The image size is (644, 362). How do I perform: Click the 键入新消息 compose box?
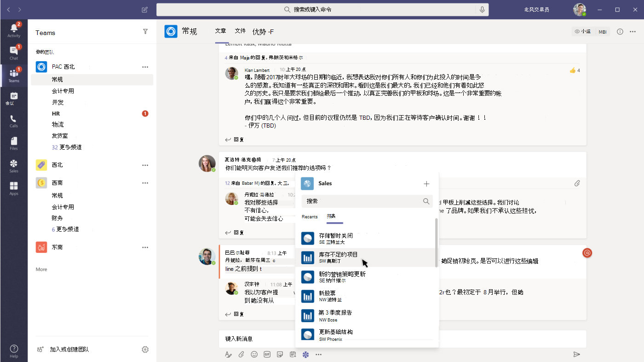(402, 339)
